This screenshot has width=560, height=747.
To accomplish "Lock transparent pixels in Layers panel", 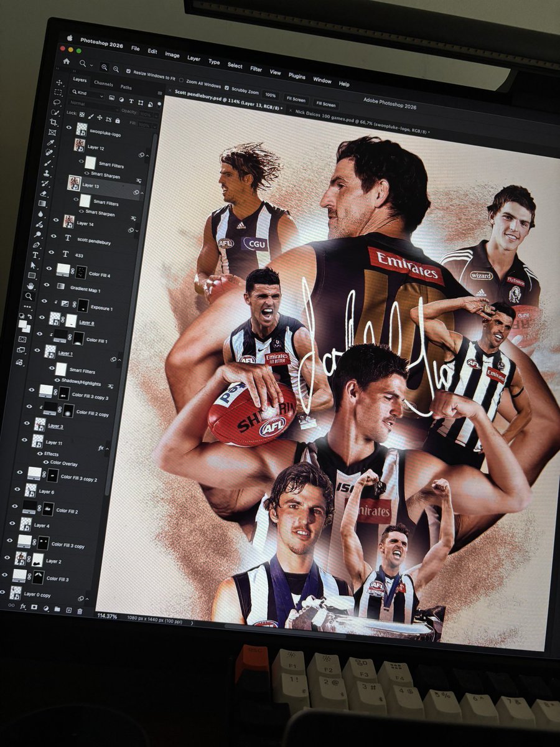I will tap(82, 115).
